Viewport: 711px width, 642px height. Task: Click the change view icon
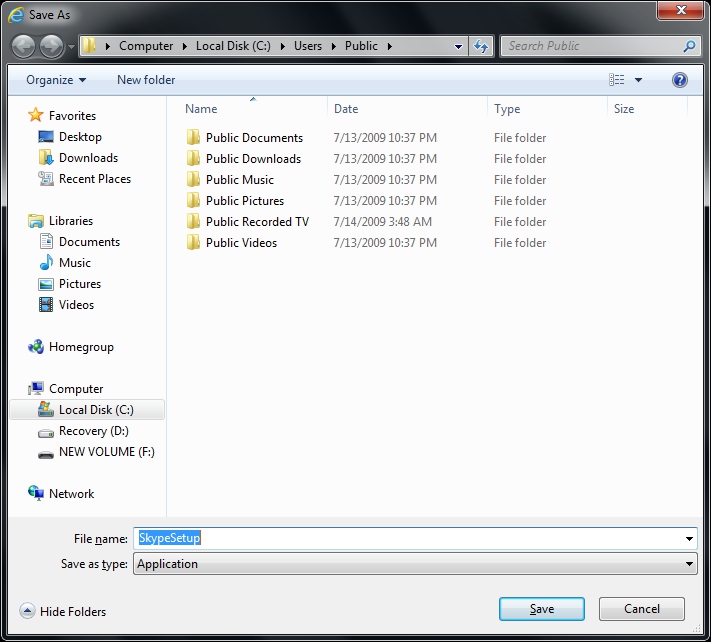(x=616, y=80)
